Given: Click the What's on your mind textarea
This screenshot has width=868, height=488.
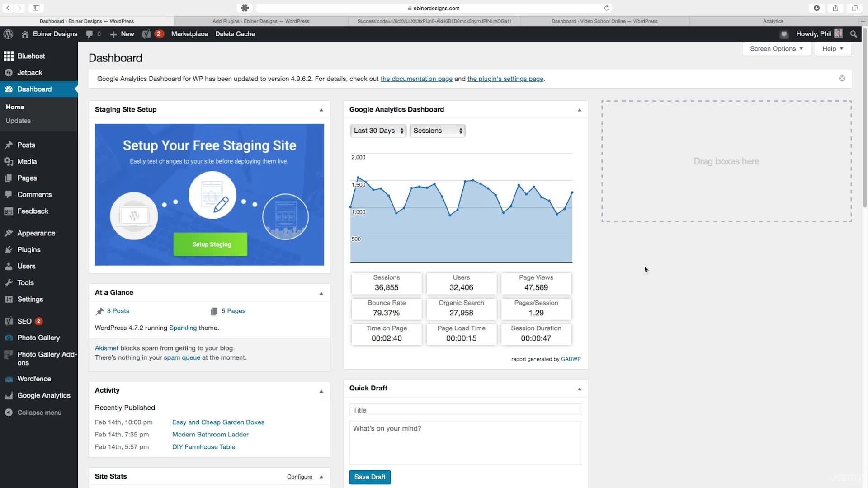Looking at the screenshot, I should click(466, 443).
